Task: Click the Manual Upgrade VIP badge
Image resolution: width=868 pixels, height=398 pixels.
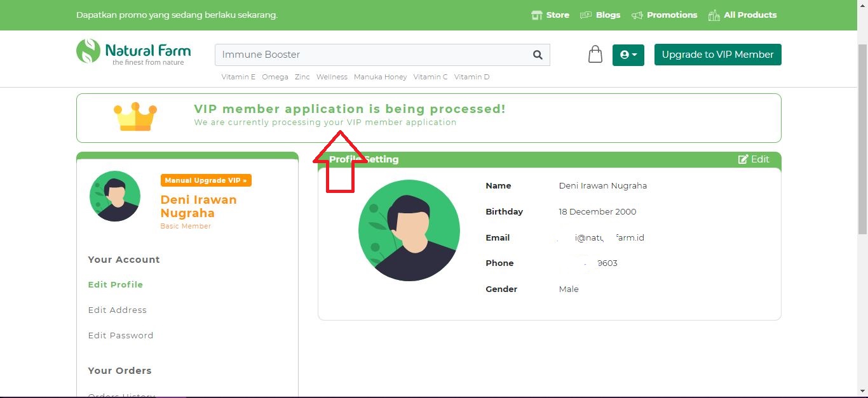Action: click(x=206, y=180)
